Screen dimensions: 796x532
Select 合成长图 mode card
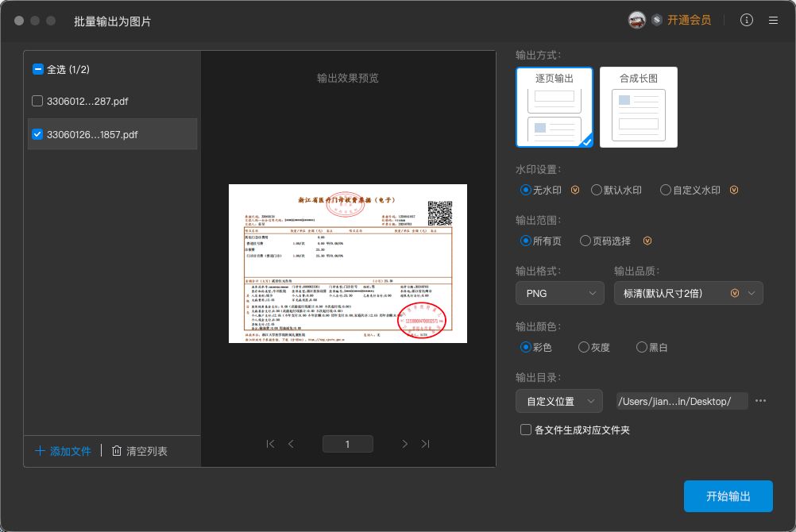(x=639, y=107)
